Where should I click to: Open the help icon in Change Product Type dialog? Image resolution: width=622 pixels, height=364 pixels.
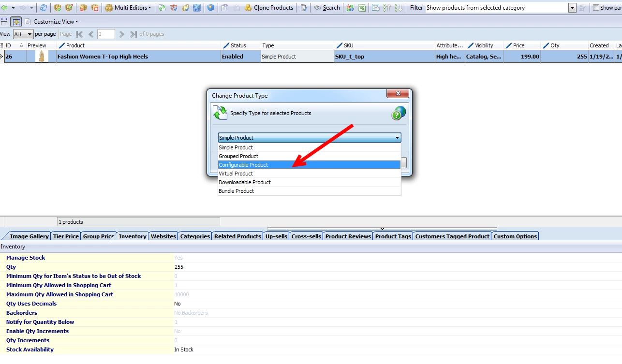(x=399, y=113)
